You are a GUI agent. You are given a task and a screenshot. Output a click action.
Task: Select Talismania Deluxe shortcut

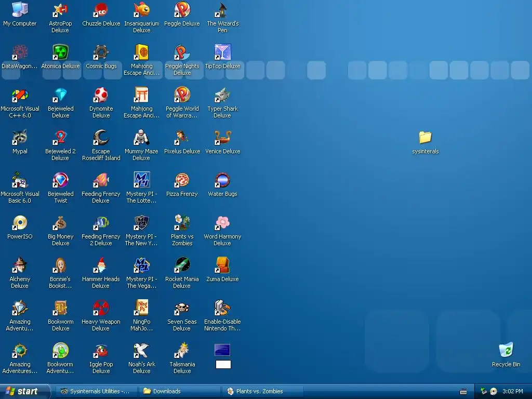[x=182, y=351]
